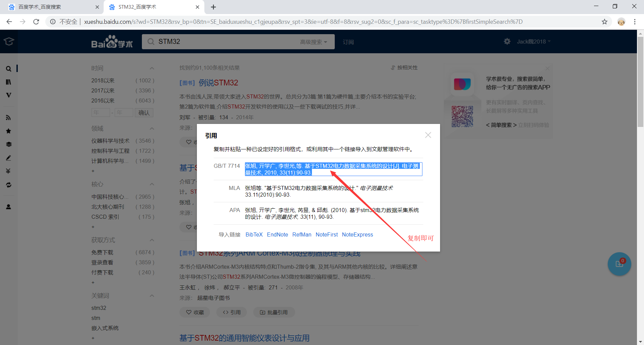Close the 百度学术_百度搜索 tab
Image resolution: width=644 pixels, height=345 pixels.
click(x=97, y=7)
